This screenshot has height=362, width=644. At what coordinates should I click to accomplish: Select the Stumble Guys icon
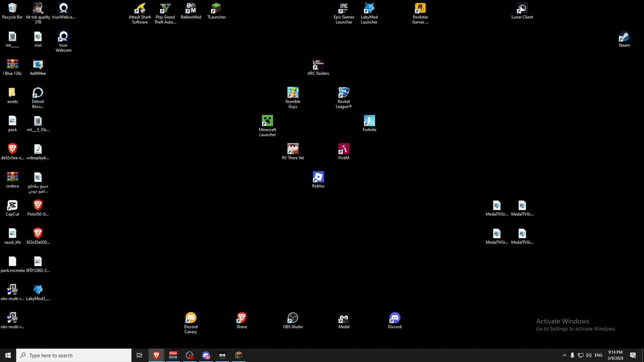pos(293,98)
